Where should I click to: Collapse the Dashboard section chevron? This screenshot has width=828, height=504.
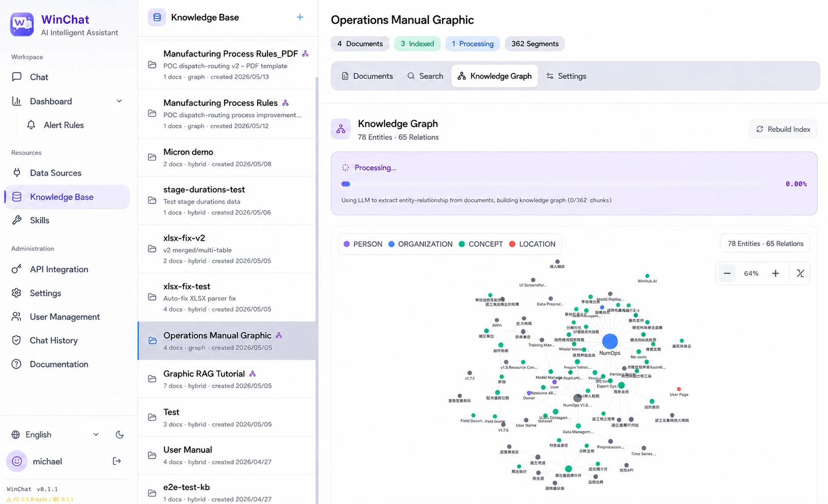pos(119,101)
